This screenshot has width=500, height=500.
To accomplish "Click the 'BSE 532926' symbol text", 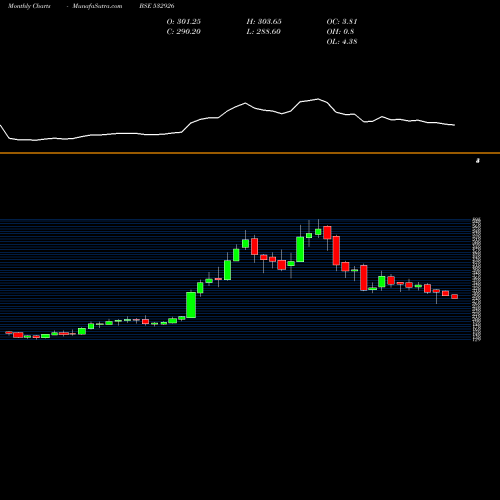I will tap(157, 6).
